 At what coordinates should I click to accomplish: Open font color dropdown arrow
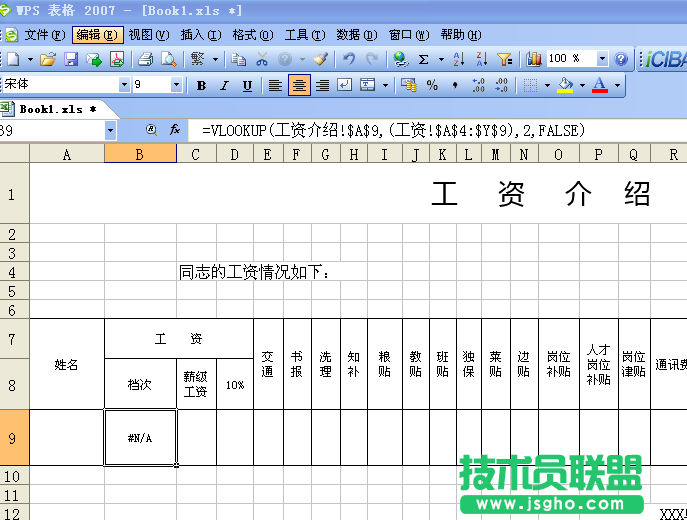617,85
